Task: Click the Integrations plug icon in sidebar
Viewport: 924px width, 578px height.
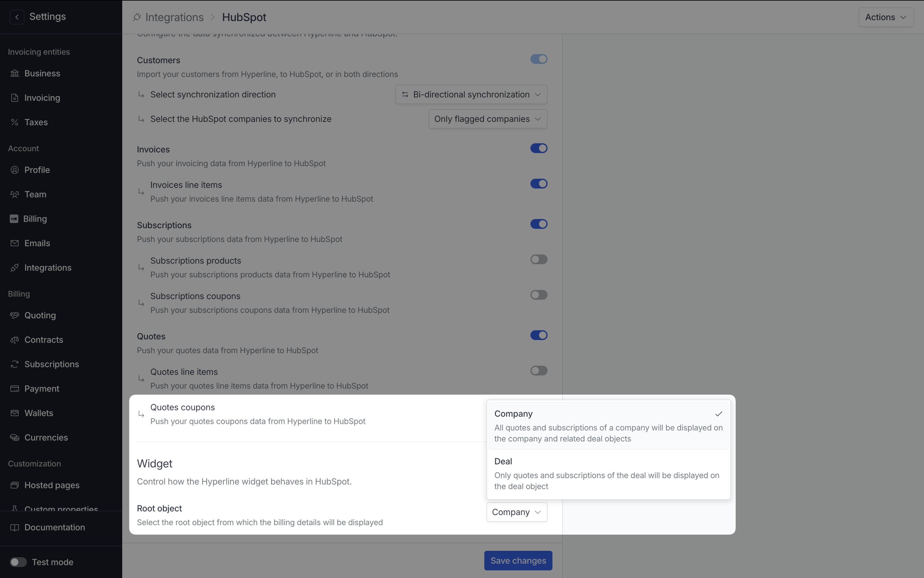Action: (x=15, y=268)
